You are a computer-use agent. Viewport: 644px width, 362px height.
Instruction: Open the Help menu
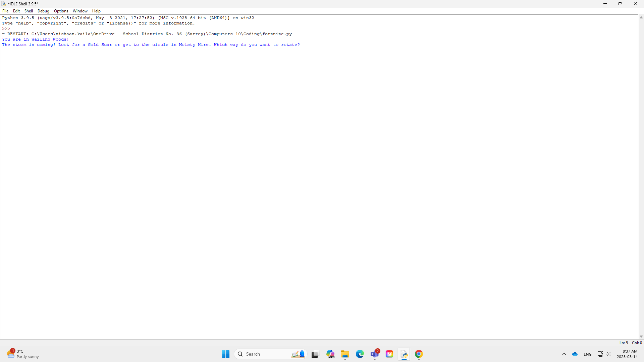(96, 11)
